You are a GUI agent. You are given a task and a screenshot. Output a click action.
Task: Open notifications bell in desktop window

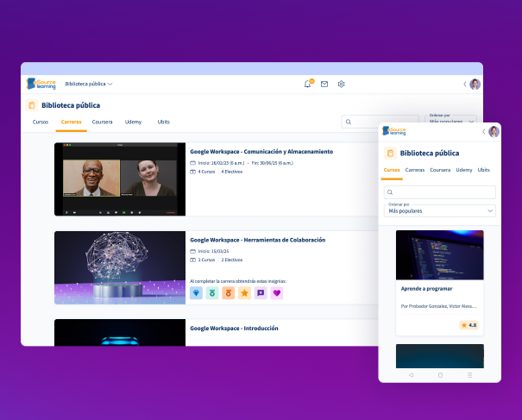tap(308, 84)
